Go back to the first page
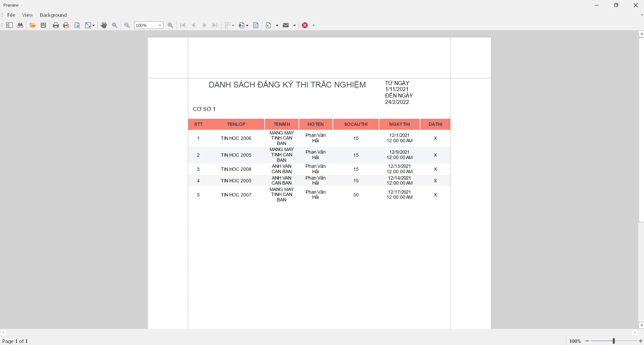The height and width of the screenshot is (345, 644). point(182,25)
